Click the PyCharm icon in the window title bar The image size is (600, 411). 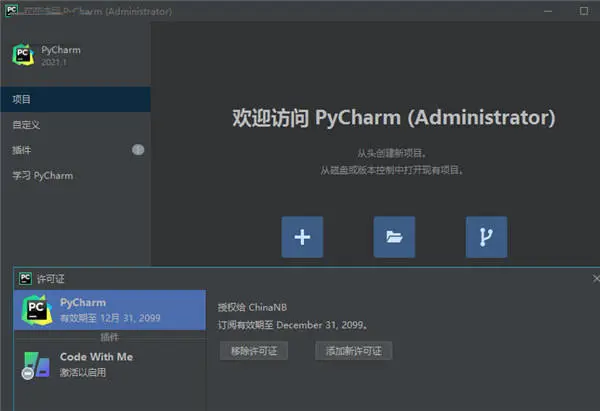click(11, 11)
